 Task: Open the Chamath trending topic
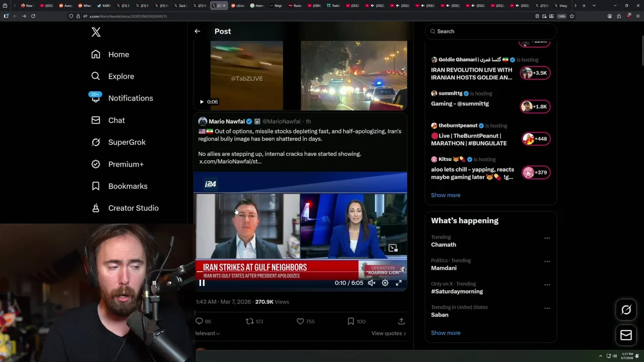pos(443,245)
